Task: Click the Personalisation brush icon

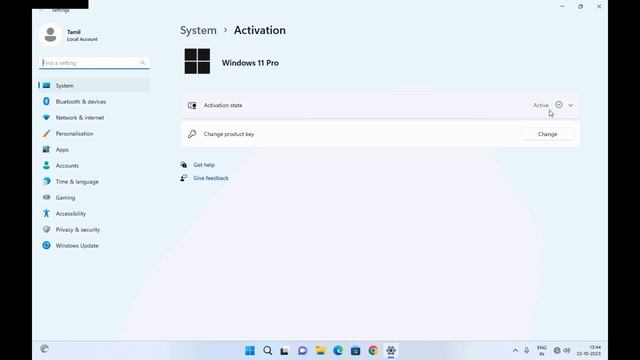Action: click(46, 133)
